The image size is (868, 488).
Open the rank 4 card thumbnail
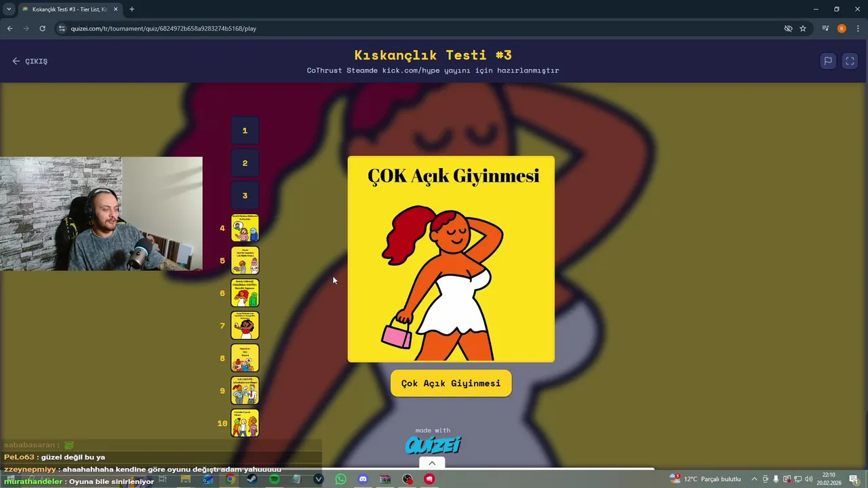[245, 228]
